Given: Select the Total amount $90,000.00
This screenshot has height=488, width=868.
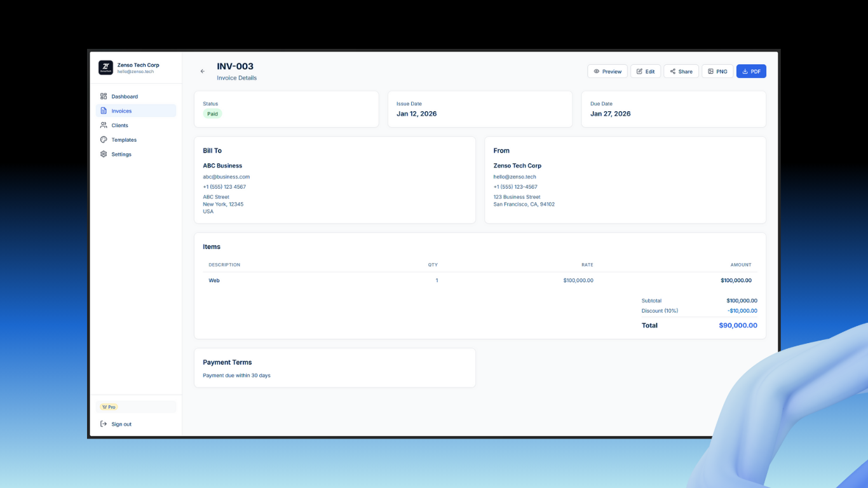Looking at the screenshot, I should (x=738, y=325).
